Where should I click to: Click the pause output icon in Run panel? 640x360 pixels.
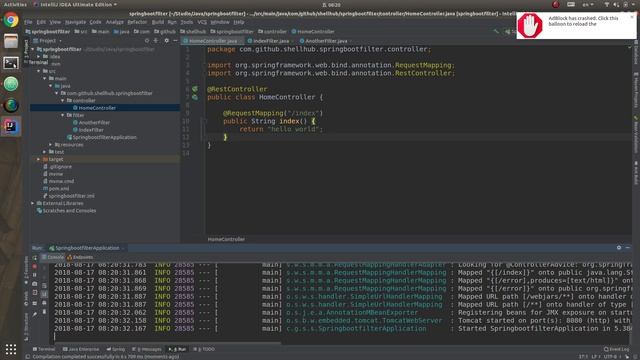point(35,275)
